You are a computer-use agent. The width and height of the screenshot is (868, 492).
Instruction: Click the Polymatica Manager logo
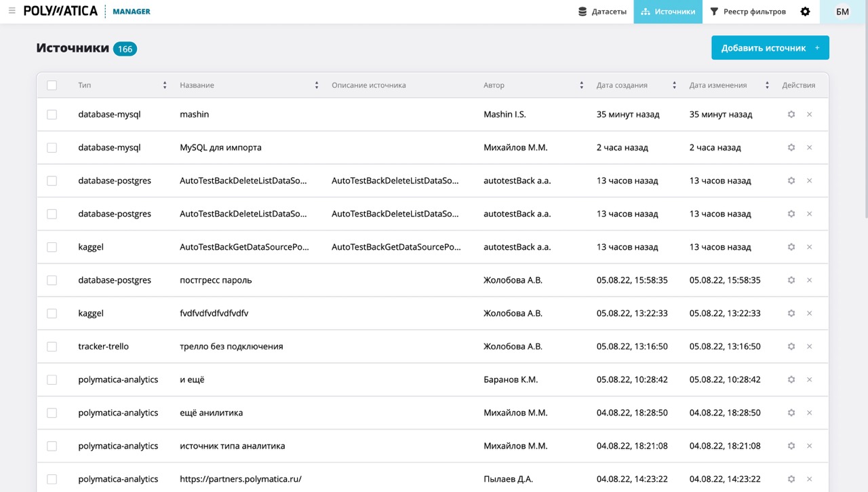pos(87,12)
